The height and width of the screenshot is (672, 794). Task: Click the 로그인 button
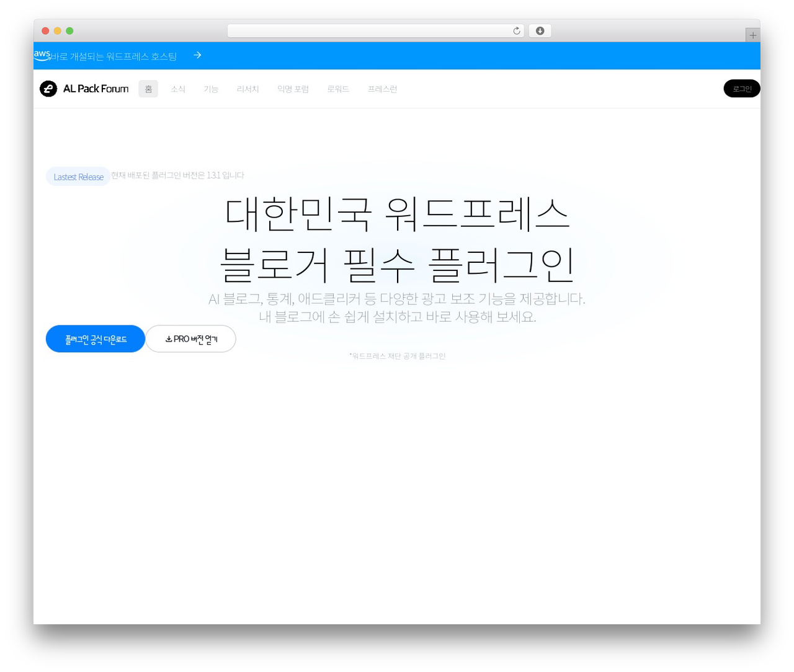coord(742,89)
